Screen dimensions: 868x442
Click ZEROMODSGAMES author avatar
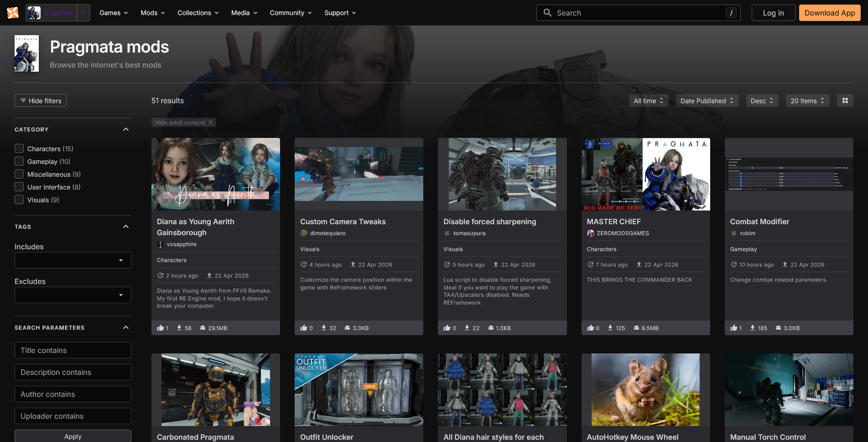[591, 233]
